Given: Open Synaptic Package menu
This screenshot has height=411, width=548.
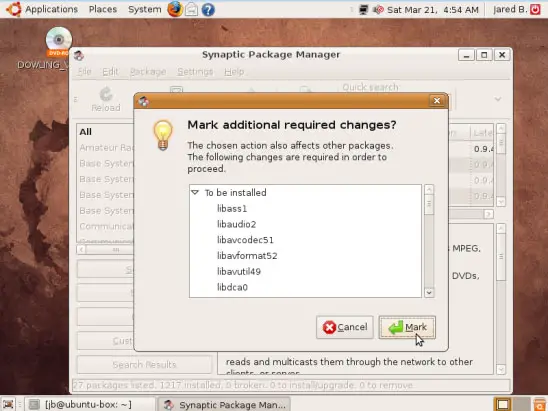Looking at the screenshot, I should [x=148, y=72].
